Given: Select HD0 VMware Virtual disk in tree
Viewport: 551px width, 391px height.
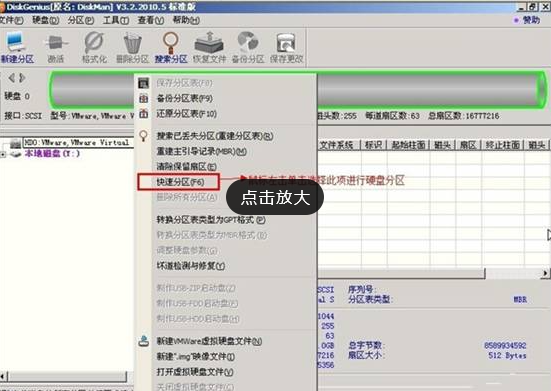Looking at the screenshot, I should pos(78,143).
